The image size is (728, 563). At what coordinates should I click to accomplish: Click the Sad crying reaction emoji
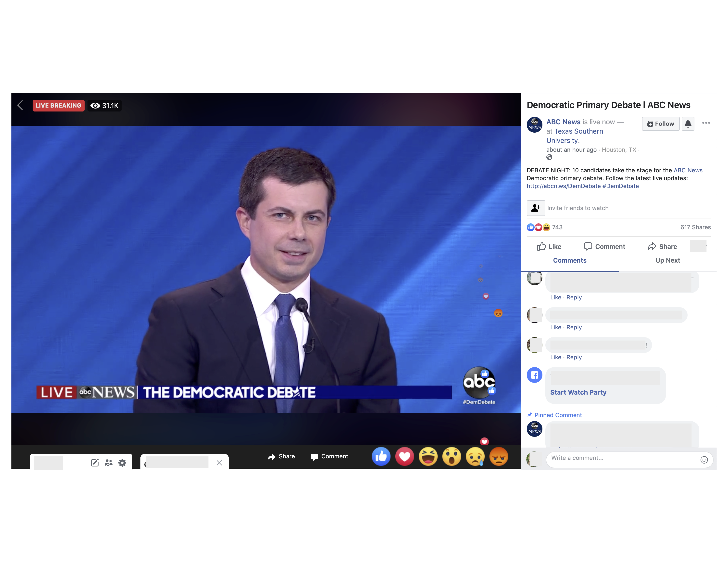(x=475, y=456)
